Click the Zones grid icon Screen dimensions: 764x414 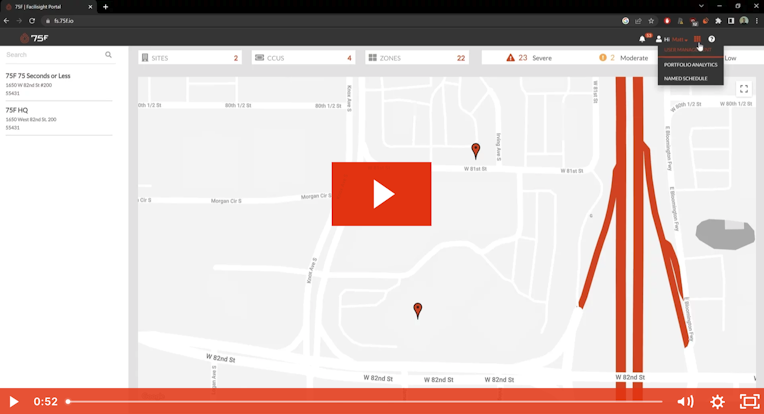click(x=373, y=57)
